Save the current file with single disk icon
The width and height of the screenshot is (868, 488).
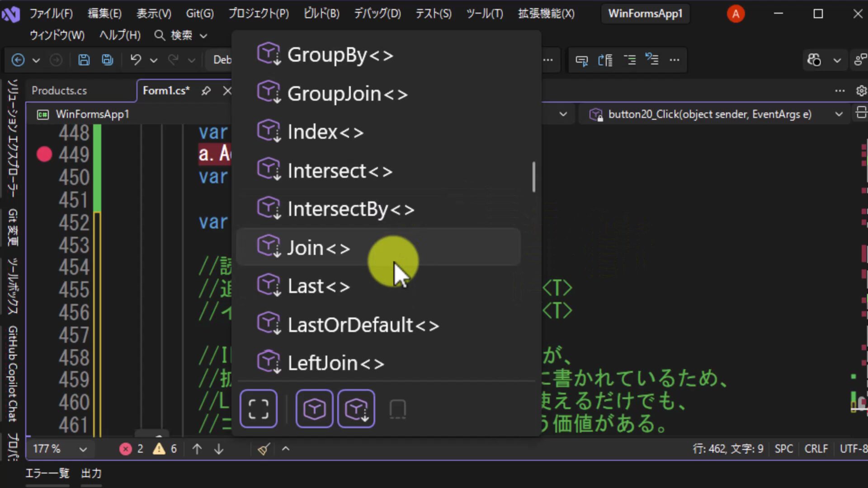(84, 60)
